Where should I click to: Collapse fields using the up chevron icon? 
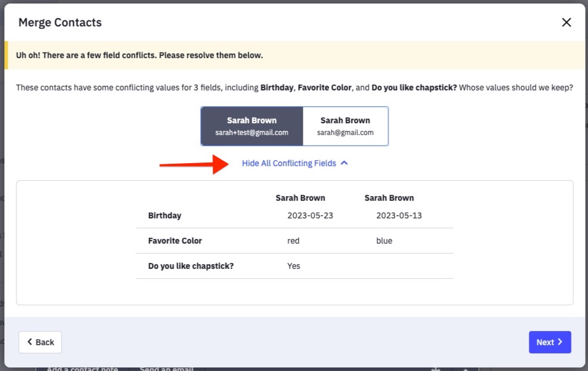click(x=344, y=163)
